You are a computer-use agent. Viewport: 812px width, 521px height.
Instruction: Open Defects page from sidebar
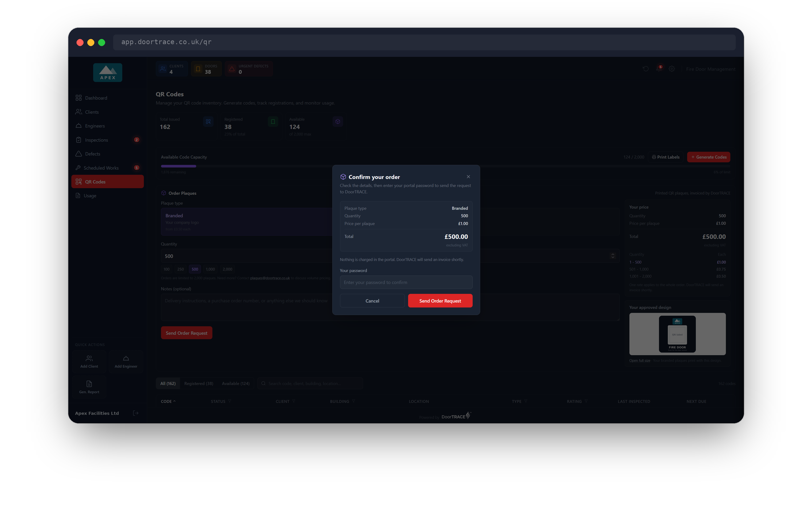coord(107,154)
